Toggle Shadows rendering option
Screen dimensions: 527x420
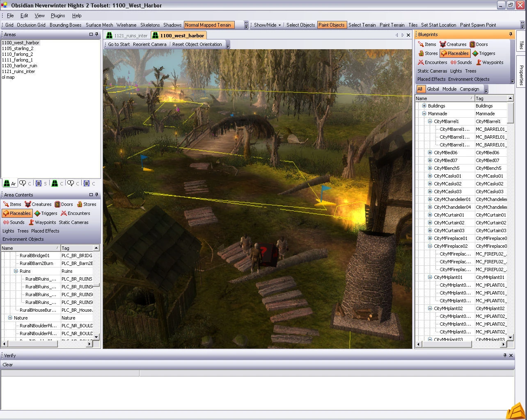coord(172,25)
